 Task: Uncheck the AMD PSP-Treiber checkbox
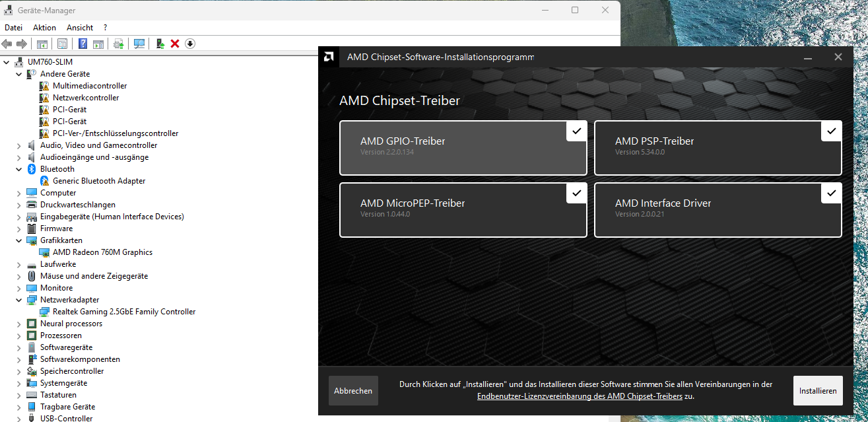(x=831, y=131)
